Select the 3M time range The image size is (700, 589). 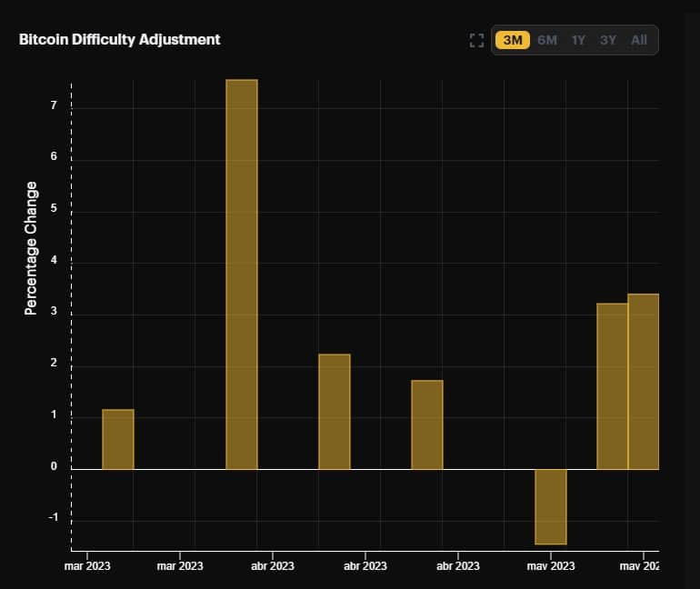(513, 40)
